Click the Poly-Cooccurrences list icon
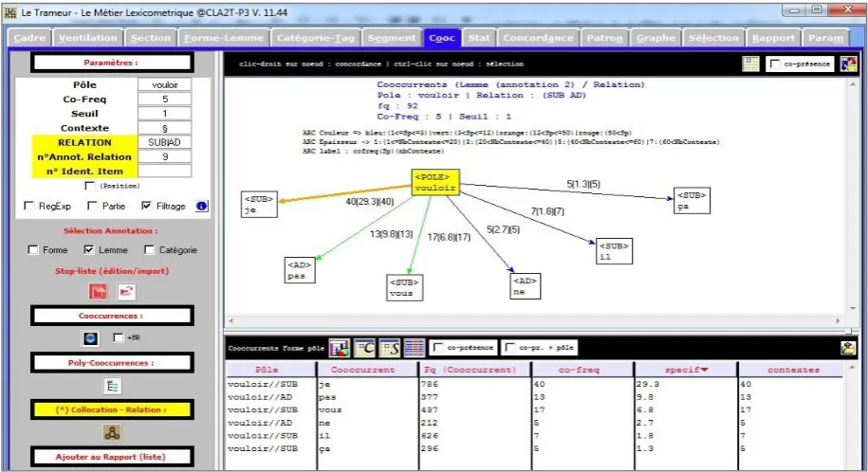The width and height of the screenshot is (868, 472). pos(112,387)
